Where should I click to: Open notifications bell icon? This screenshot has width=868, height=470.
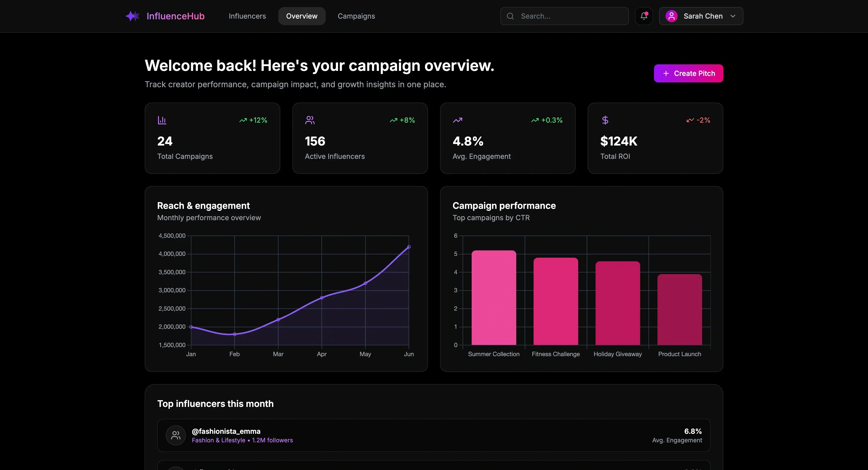pos(643,16)
